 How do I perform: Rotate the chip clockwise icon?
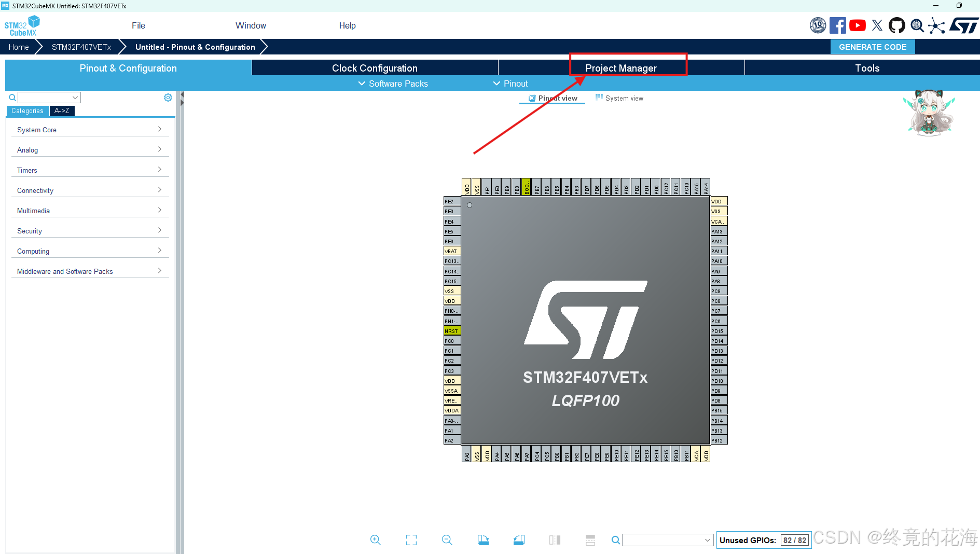pos(483,540)
